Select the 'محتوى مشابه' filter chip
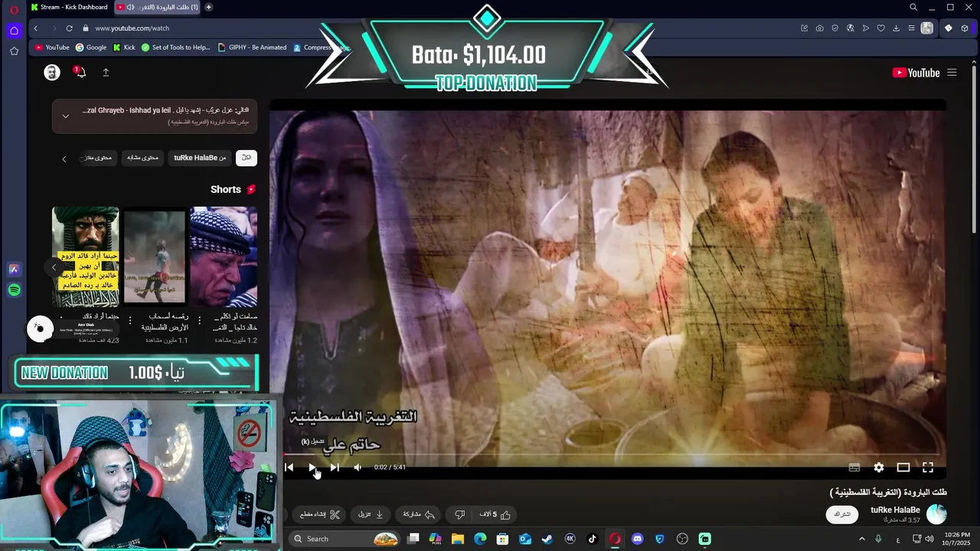This screenshot has height=551, width=980. coord(142,158)
